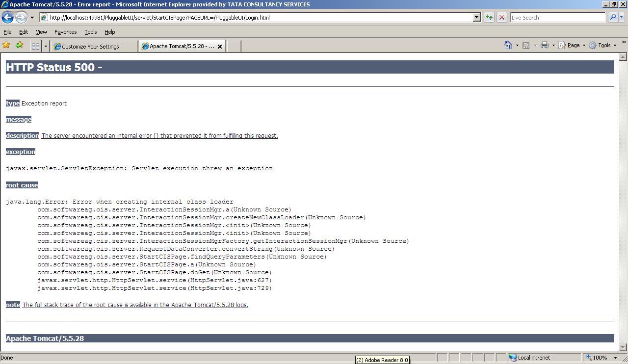The height and width of the screenshot is (364, 628).
Task: Click the Home icon in command bar
Action: pos(508,45)
